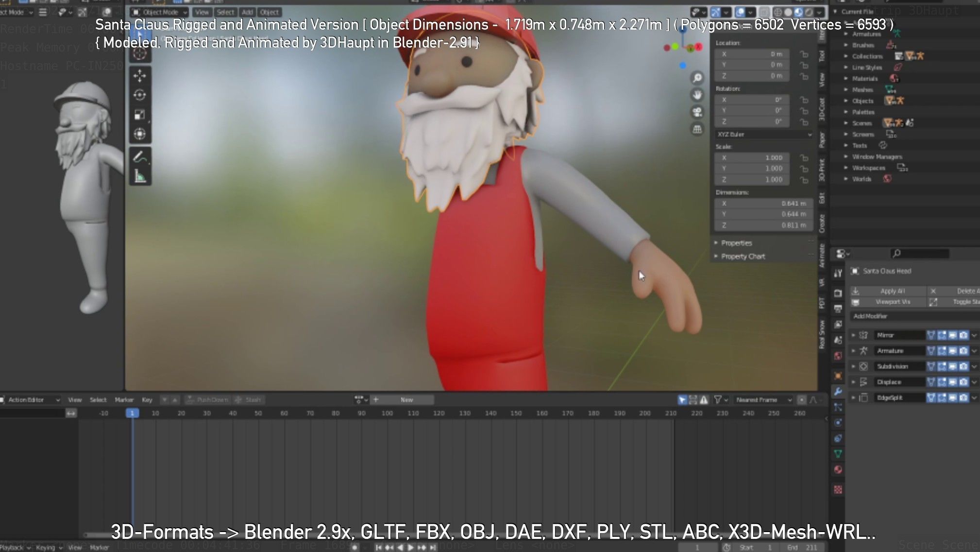Viewport: 980px width, 552px height.
Task: Open the Add Modifier button
Action: [x=915, y=316]
